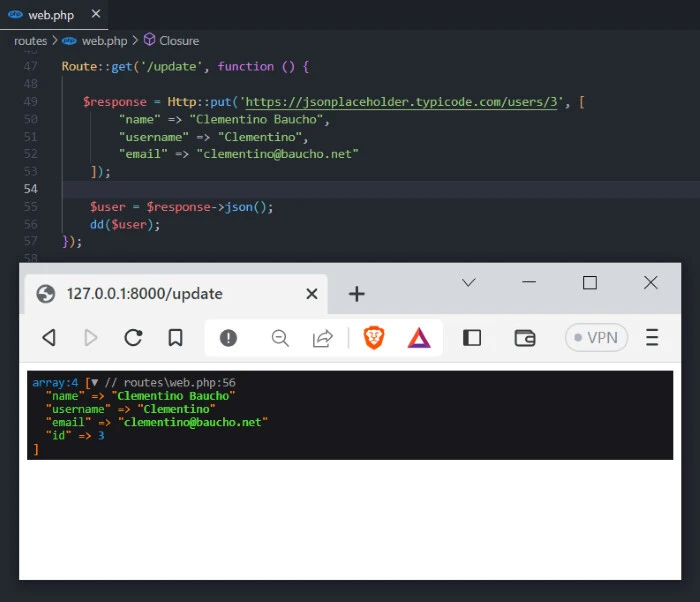The width and height of the screenshot is (700, 602).
Task: Open the Brave Wallet icon
Action: point(525,338)
